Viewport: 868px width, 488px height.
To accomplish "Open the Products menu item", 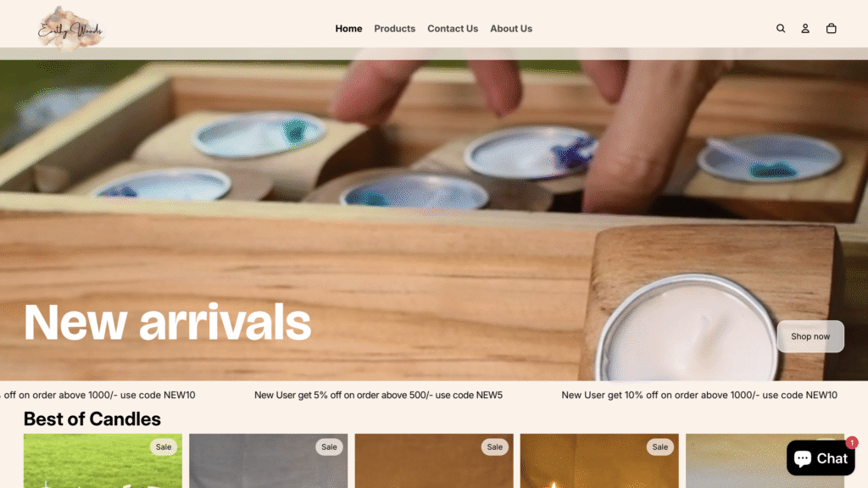I will point(395,29).
